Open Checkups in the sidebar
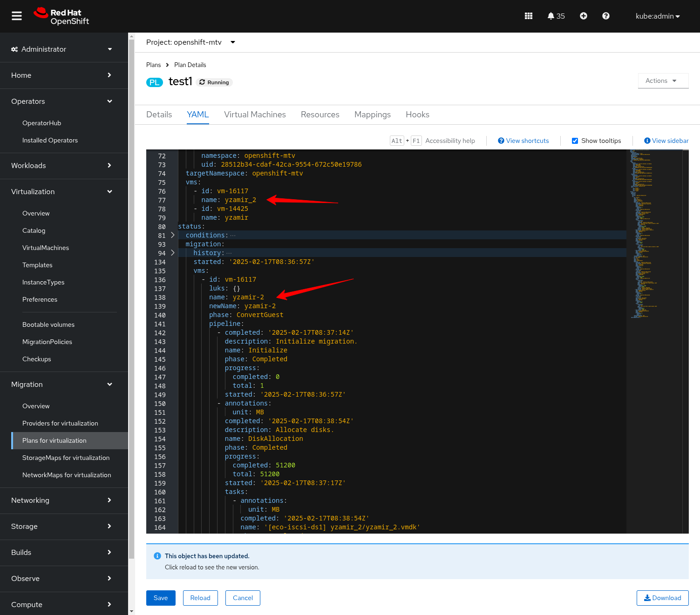This screenshot has height=615, width=700. pos(64,359)
